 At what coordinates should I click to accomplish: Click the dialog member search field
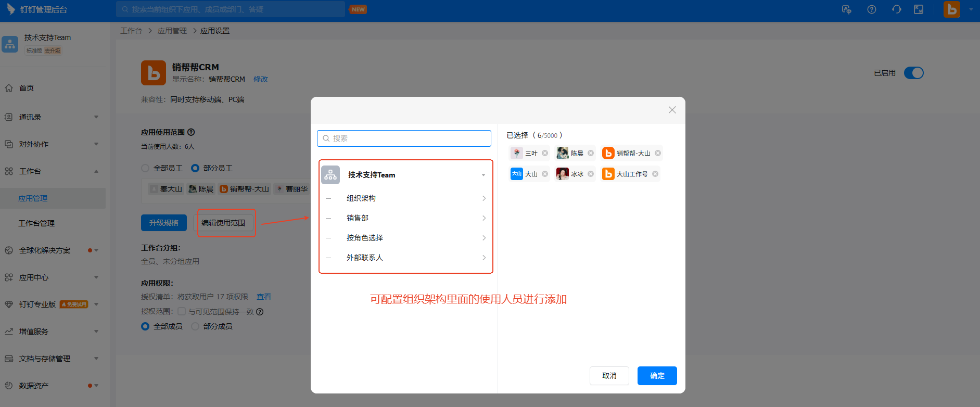coord(404,138)
